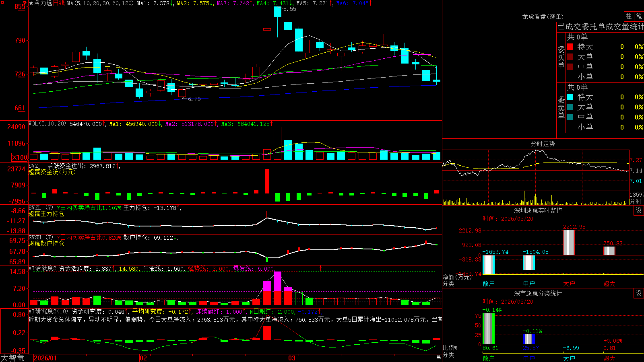Screen dimensions: 644x362
Task: Click the X100 volume multiplier box
Action: (x=20, y=157)
